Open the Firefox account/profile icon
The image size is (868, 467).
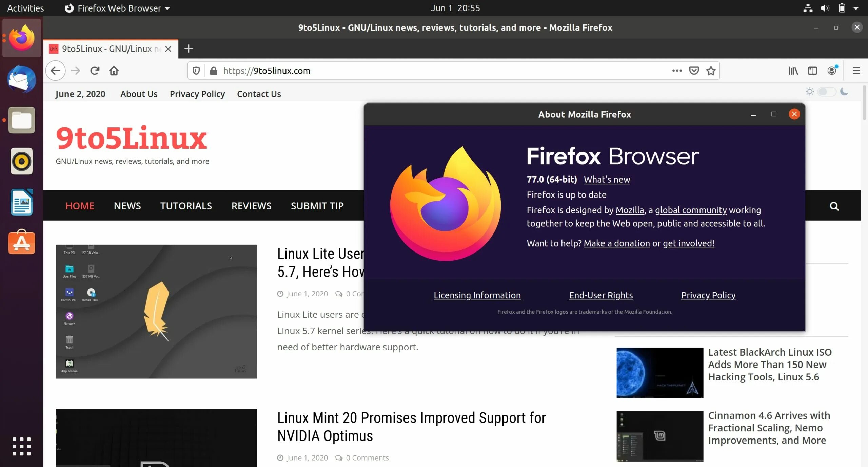pyautogui.click(x=832, y=70)
